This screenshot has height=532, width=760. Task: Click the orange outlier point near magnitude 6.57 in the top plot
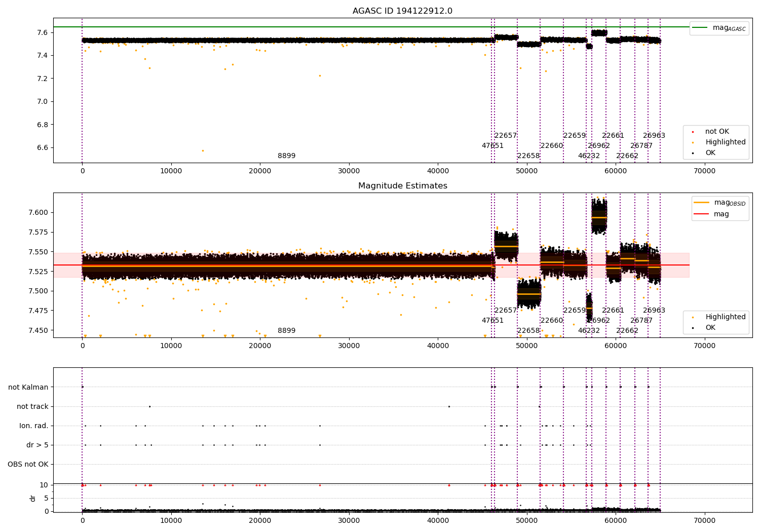[203, 150]
